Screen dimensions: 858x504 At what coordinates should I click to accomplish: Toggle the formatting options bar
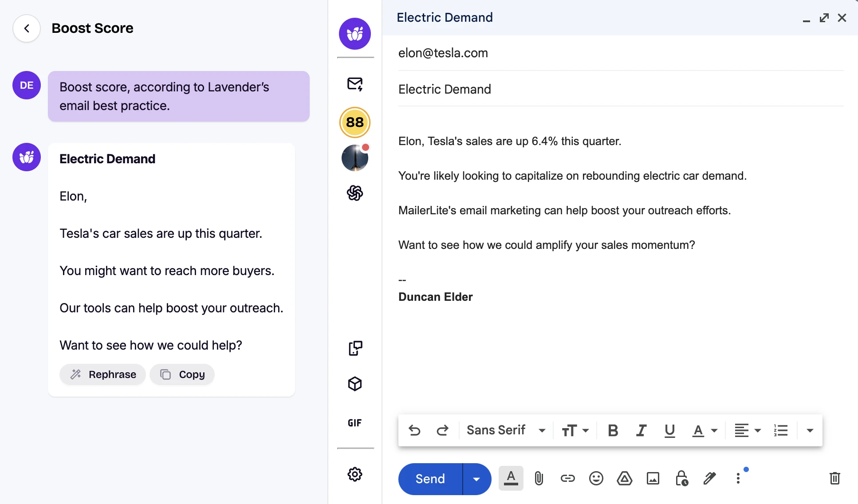tap(511, 478)
